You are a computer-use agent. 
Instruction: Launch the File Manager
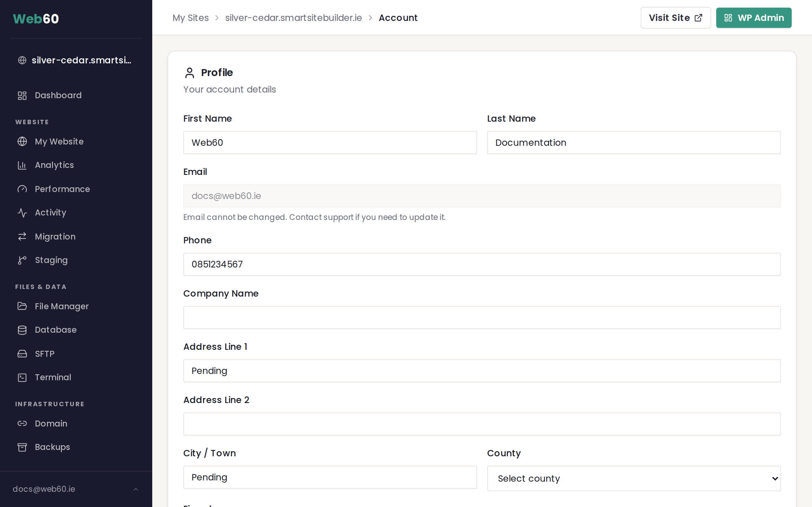(x=62, y=306)
